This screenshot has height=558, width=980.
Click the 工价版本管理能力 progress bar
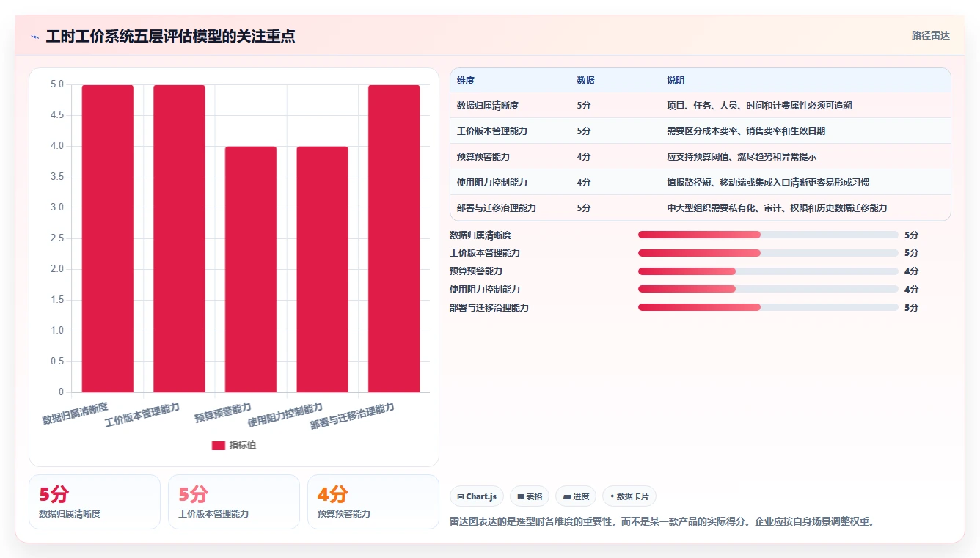[768, 253]
